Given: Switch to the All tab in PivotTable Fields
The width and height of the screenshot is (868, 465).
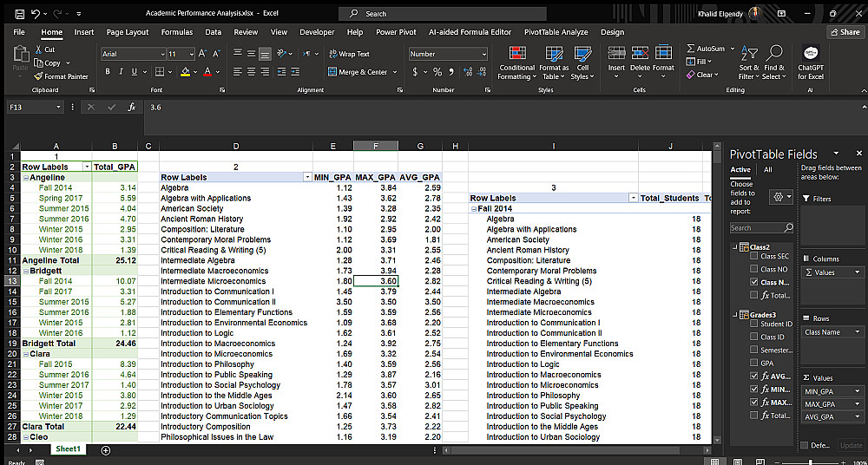Looking at the screenshot, I should 767,170.
